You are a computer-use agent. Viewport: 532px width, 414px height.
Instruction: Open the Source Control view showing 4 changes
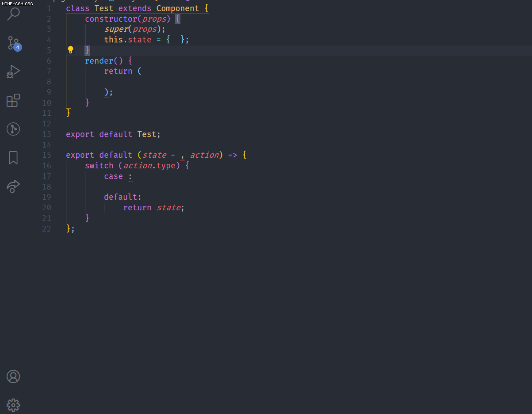click(13, 42)
